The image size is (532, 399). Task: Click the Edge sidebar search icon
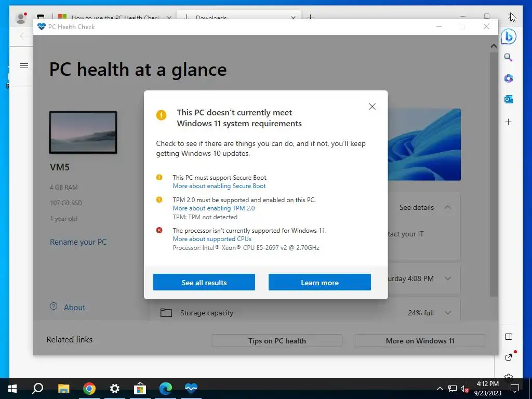point(508,57)
